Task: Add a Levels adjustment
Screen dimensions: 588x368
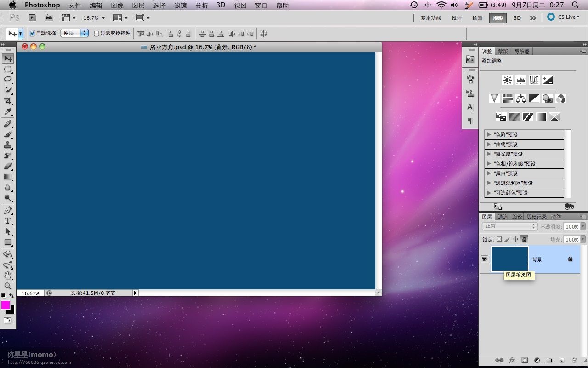Action: [520, 80]
